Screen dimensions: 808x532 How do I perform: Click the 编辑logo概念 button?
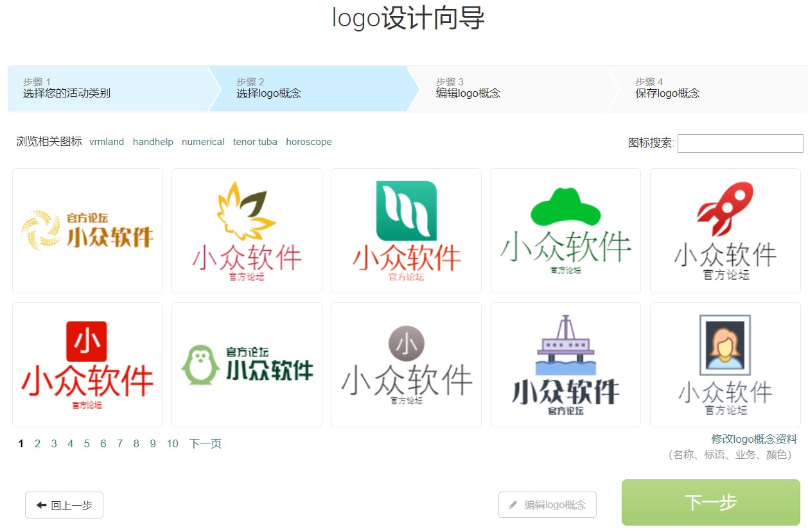[547, 505]
